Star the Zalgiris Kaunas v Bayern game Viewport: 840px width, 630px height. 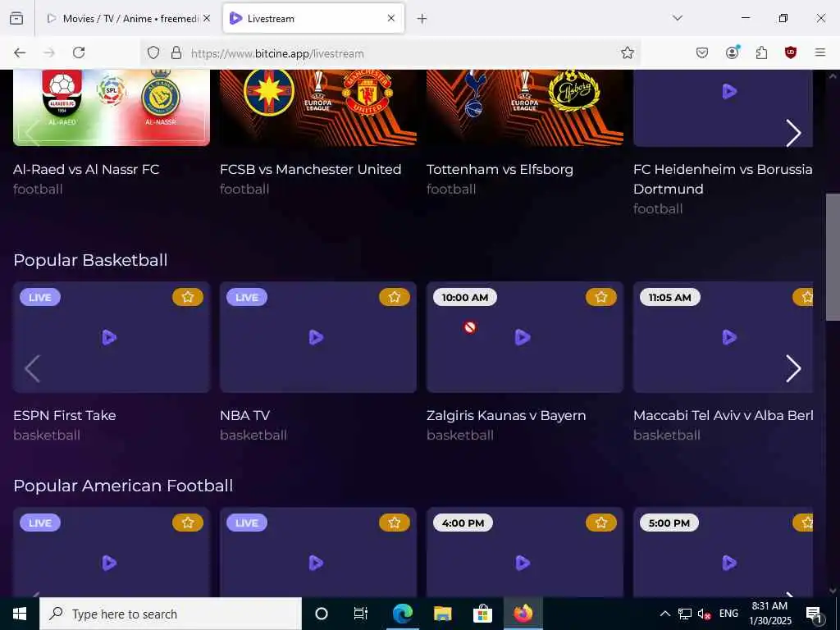[601, 297]
